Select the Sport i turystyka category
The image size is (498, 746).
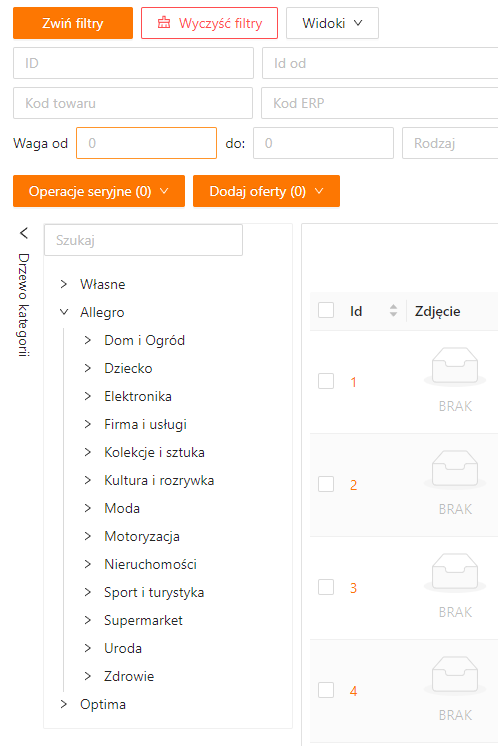coord(154,592)
